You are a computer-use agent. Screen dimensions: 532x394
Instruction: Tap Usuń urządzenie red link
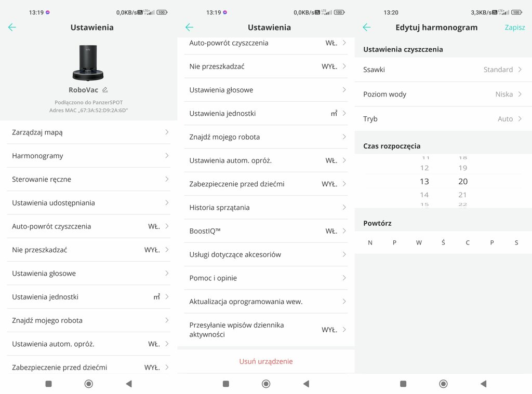pos(266,361)
